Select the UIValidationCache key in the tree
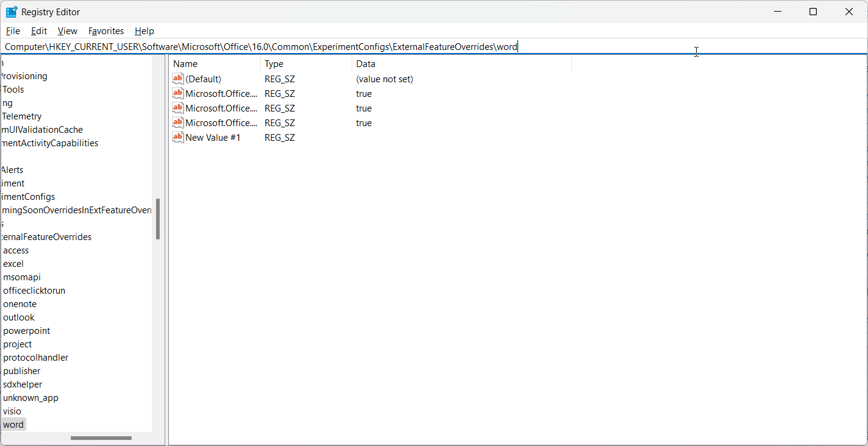868x446 pixels. 41,129
